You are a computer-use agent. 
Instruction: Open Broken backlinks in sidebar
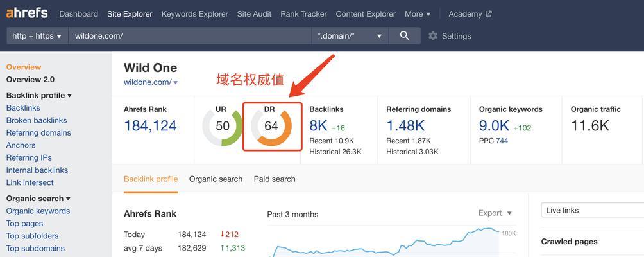coord(36,121)
